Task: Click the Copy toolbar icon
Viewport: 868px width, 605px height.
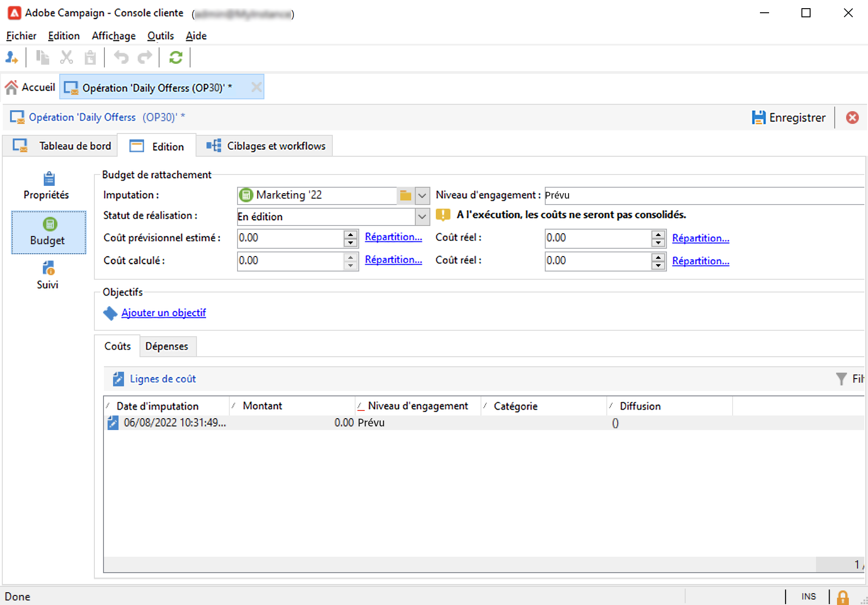Action: coord(42,58)
